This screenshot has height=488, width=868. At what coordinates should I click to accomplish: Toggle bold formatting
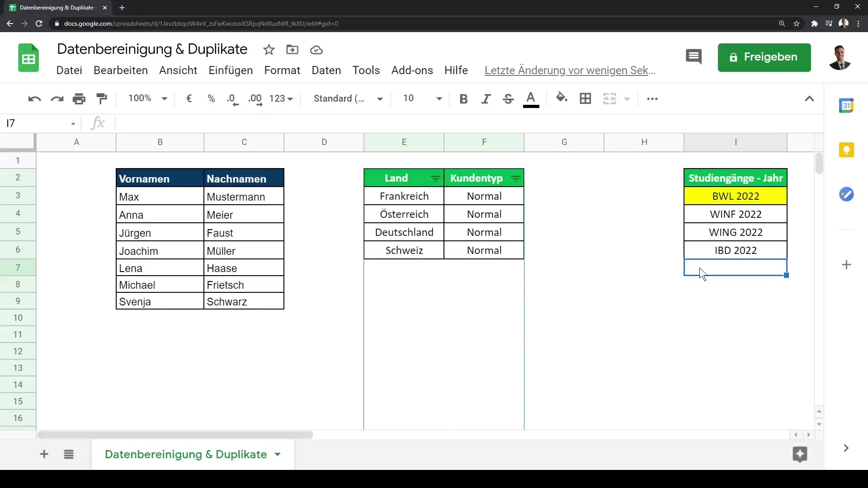click(x=463, y=99)
